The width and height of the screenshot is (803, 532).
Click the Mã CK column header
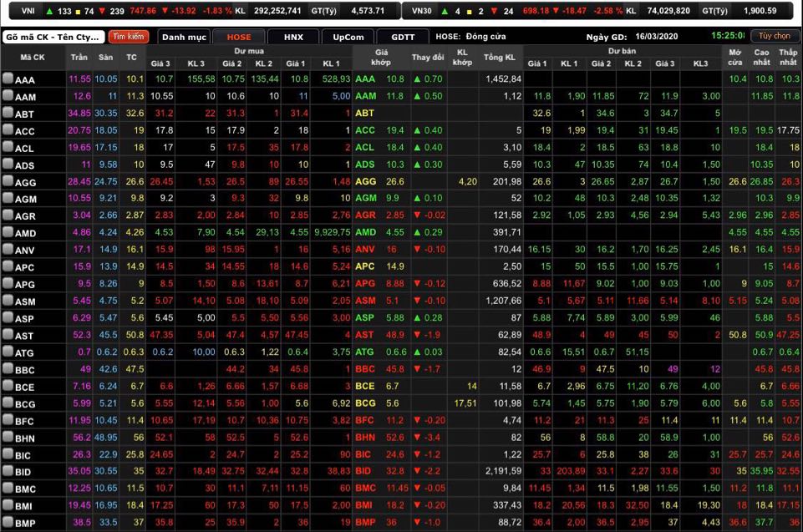click(x=33, y=58)
